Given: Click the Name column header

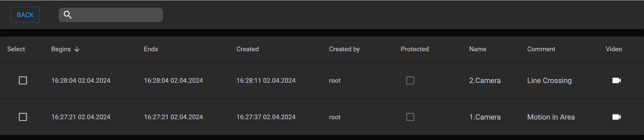Looking at the screenshot, I should pos(478,49).
